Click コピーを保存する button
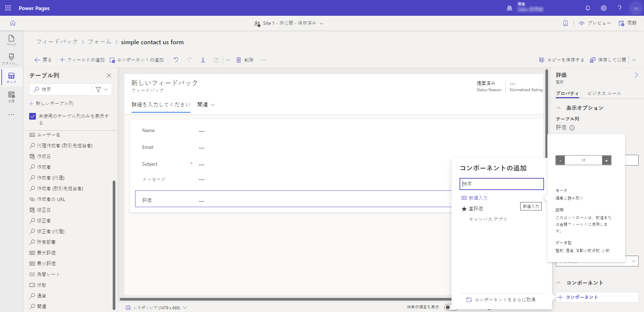The height and width of the screenshot is (312, 644). point(561,60)
